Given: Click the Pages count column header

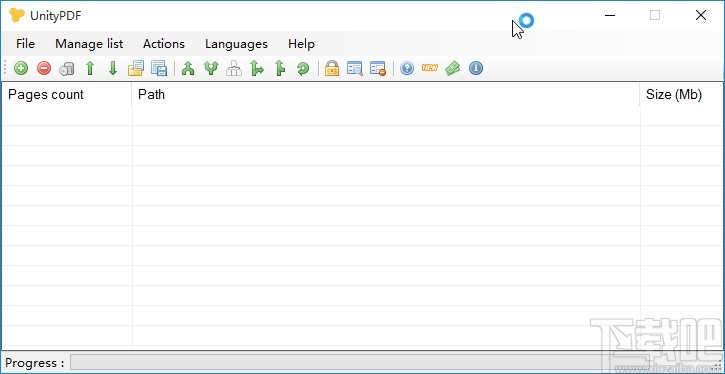Looking at the screenshot, I should click(x=67, y=94).
